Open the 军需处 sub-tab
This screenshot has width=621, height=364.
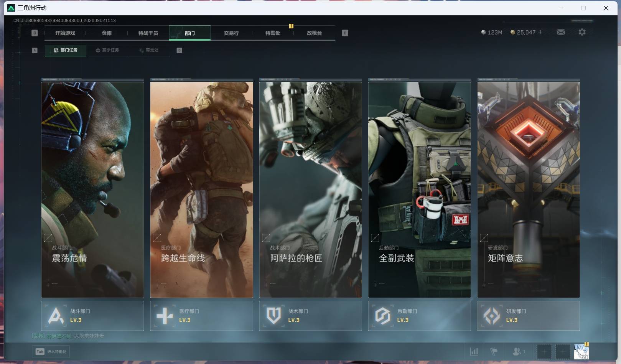click(149, 50)
